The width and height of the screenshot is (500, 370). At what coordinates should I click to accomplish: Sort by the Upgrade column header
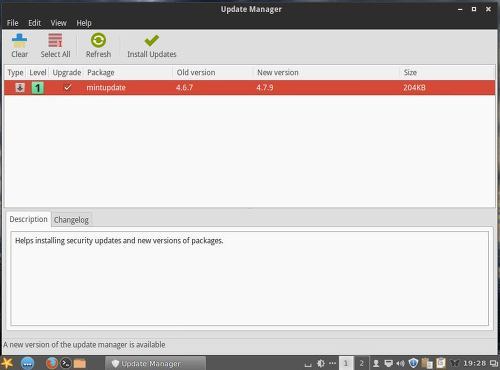tap(67, 72)
